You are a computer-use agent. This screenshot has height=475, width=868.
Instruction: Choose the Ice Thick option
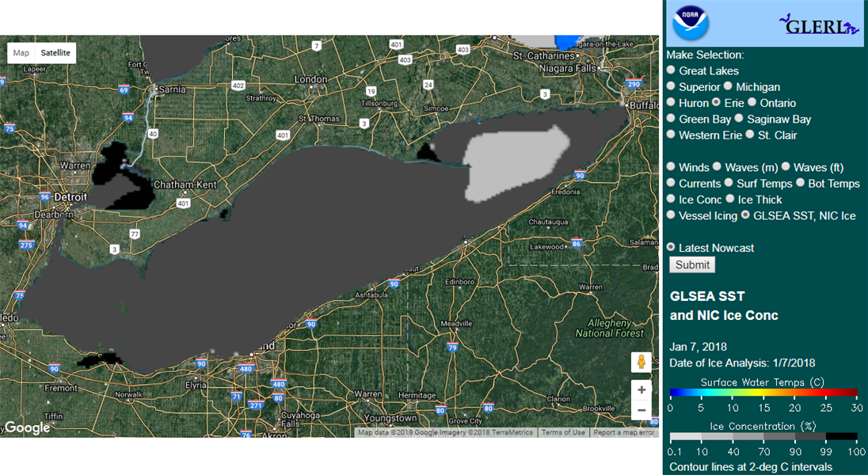[x=730, y=199]
